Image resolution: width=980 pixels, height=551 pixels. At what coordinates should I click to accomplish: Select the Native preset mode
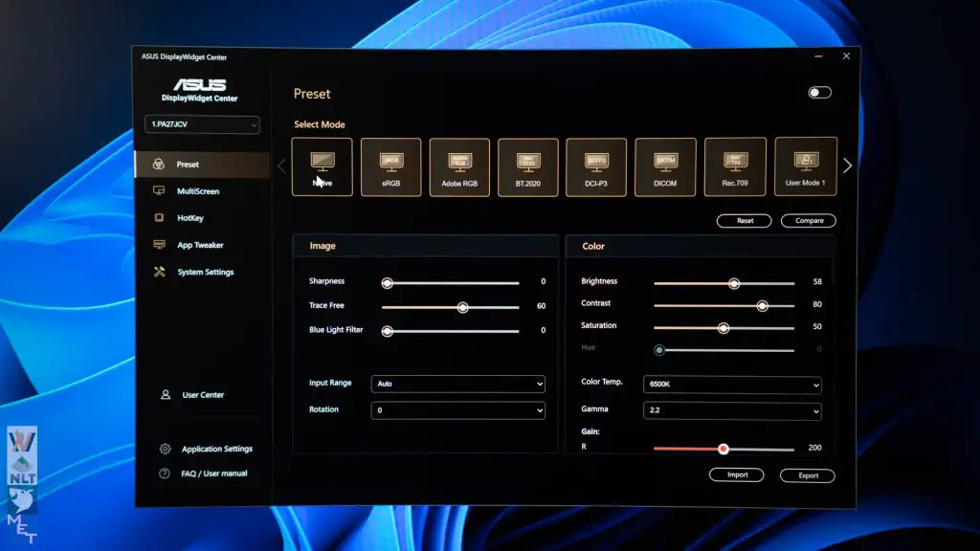(x=322, y=166)
